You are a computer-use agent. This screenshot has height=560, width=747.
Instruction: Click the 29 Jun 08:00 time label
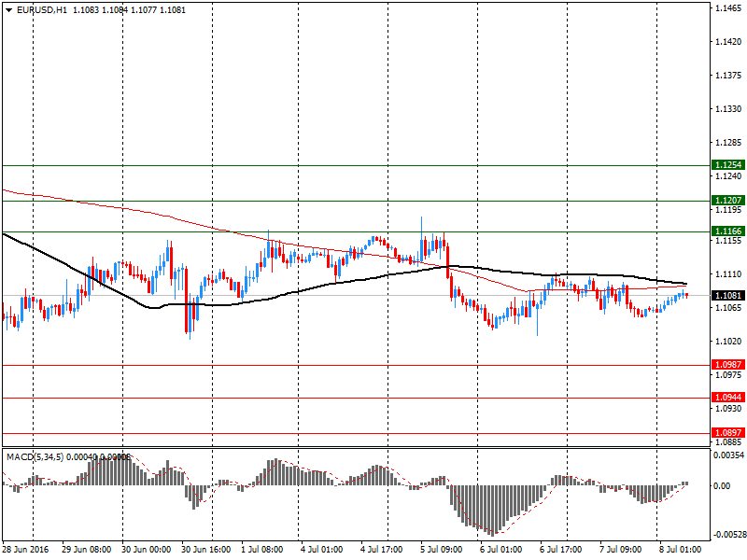click(x=86, y=550)
